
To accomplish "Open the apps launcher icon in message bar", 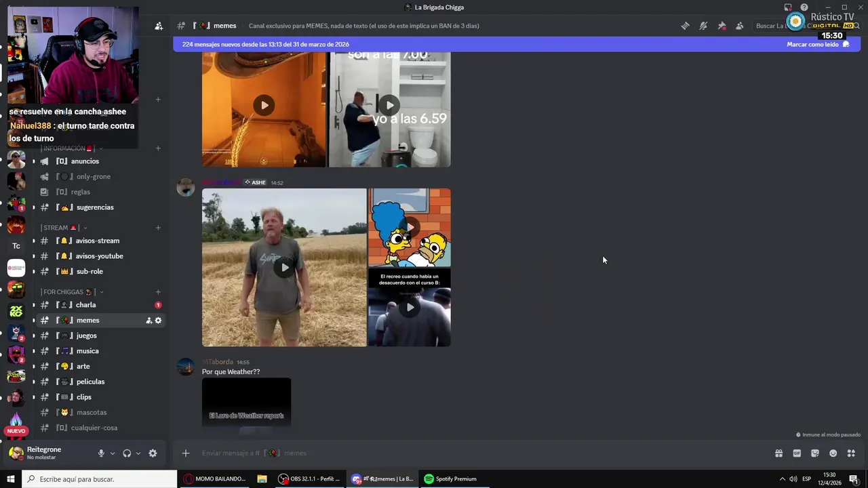I will tap(851, 453).
